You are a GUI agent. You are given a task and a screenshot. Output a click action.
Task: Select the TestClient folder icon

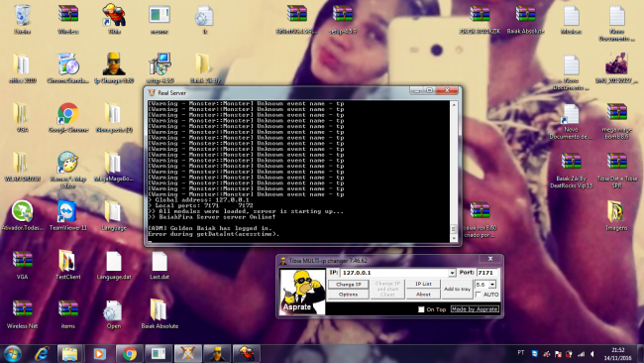pyautogui.click(x=68, y=265)
